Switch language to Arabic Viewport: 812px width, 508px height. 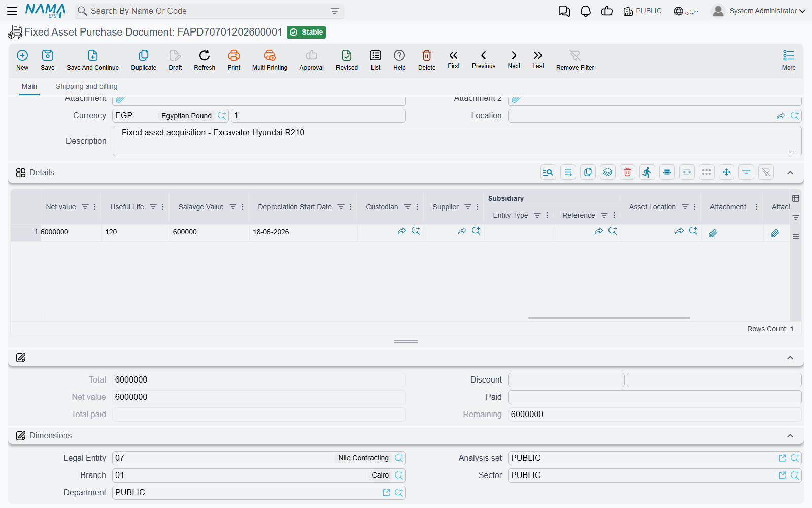coord(686,11)
